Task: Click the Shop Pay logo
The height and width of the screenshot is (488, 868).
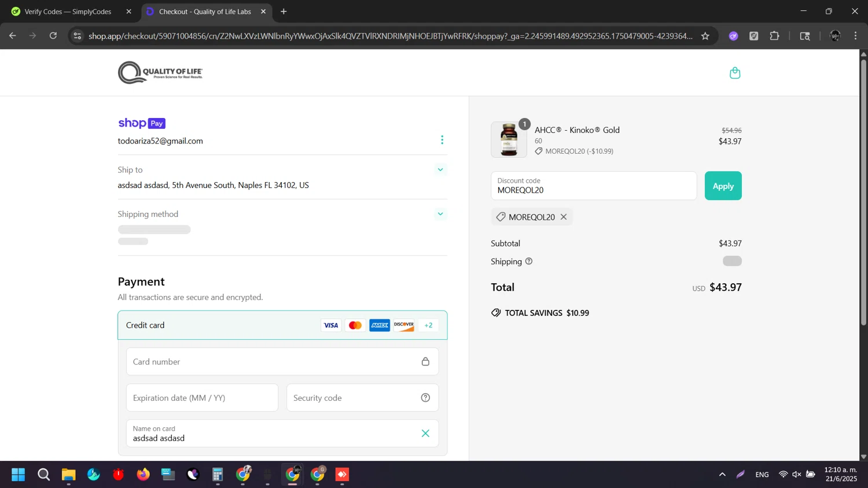Action: click(x=142, y=123)
